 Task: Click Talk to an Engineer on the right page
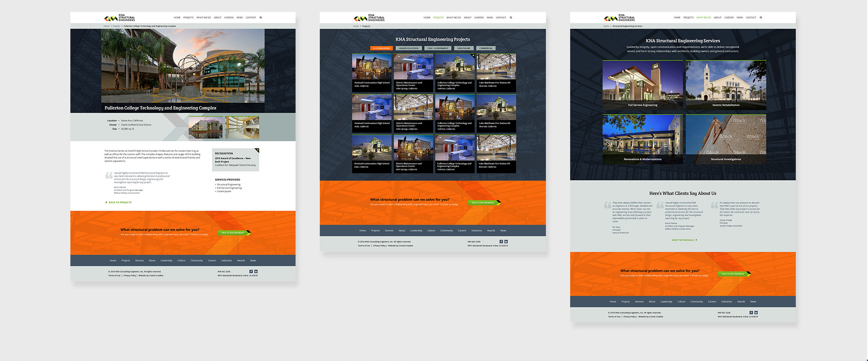tap(734, 274)
